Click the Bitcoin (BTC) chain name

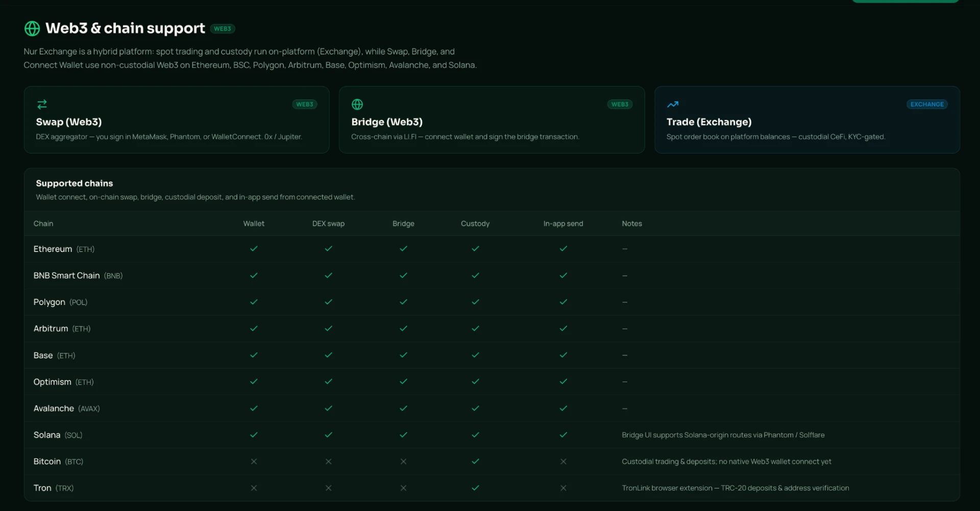58,462
